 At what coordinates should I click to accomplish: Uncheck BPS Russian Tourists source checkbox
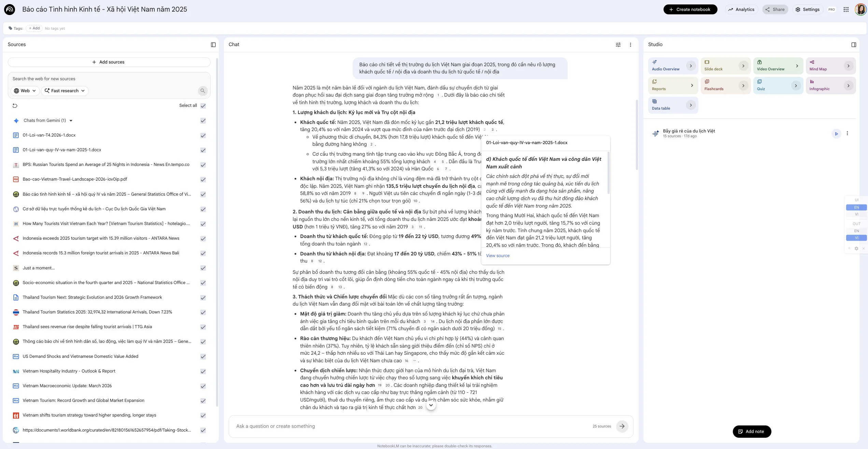(x=203, y=165)
